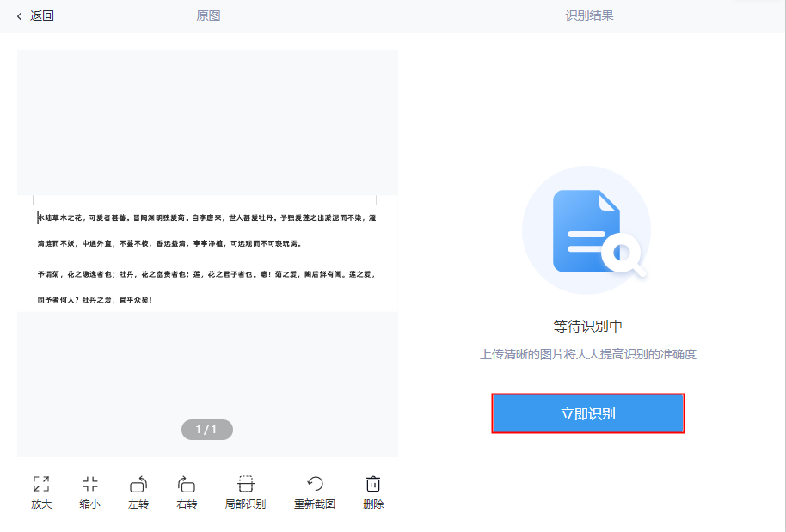Image resolution: width=786 pixels, height=532 pixels.
Task: Click the 重新截图 recapture screenshot icon
Action: [x=314, y=484]
